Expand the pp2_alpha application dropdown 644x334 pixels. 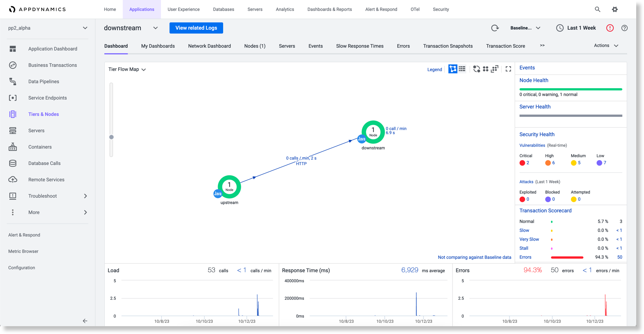85,28
